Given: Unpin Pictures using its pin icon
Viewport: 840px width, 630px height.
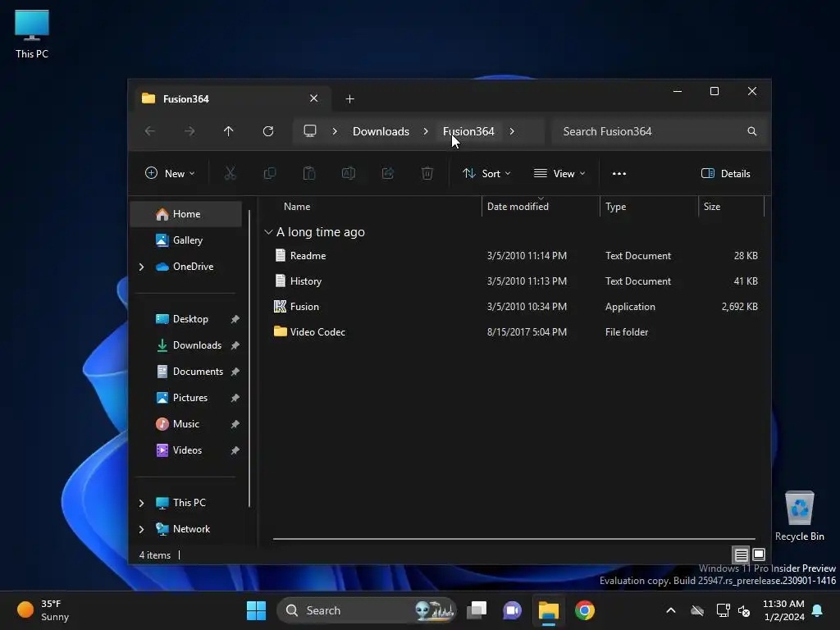Looking at the screenshot, I should (x=235, y=398).
